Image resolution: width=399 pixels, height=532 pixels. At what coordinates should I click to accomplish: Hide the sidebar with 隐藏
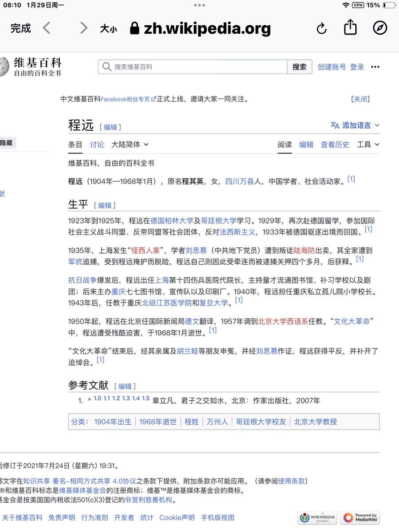pyautogui.click(x=6, y=143)
